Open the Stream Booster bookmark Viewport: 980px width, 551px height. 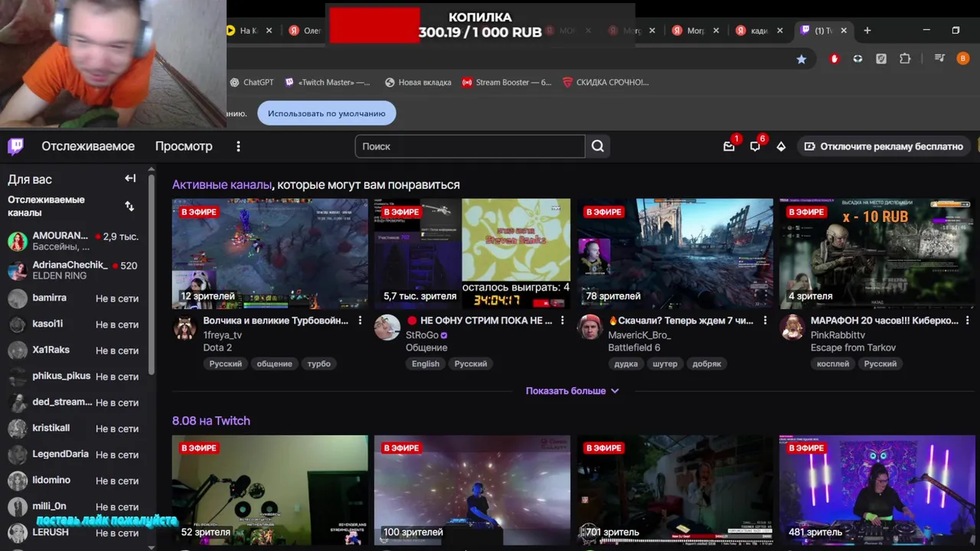coord(507,82)
